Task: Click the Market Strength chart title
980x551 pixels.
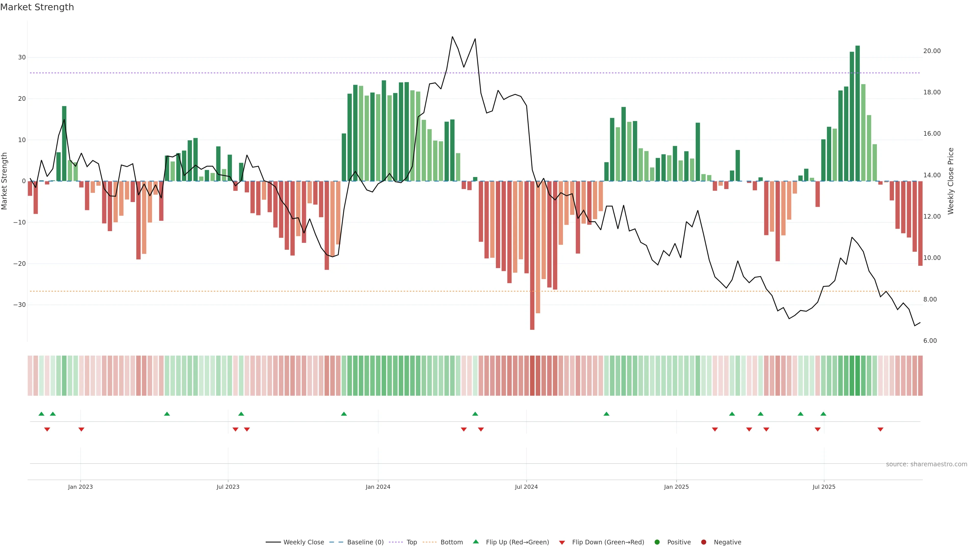Action: tap(37, 7)
